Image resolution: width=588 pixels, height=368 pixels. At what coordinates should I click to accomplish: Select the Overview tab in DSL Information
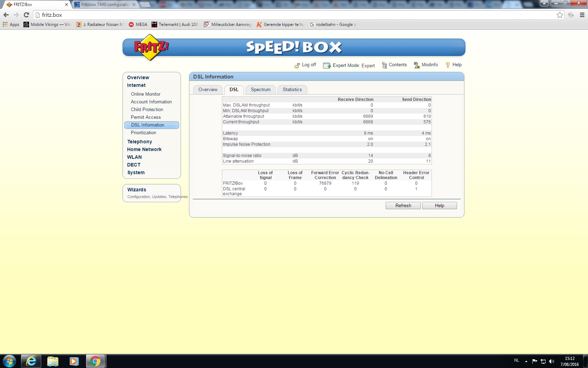click(208, 90)
